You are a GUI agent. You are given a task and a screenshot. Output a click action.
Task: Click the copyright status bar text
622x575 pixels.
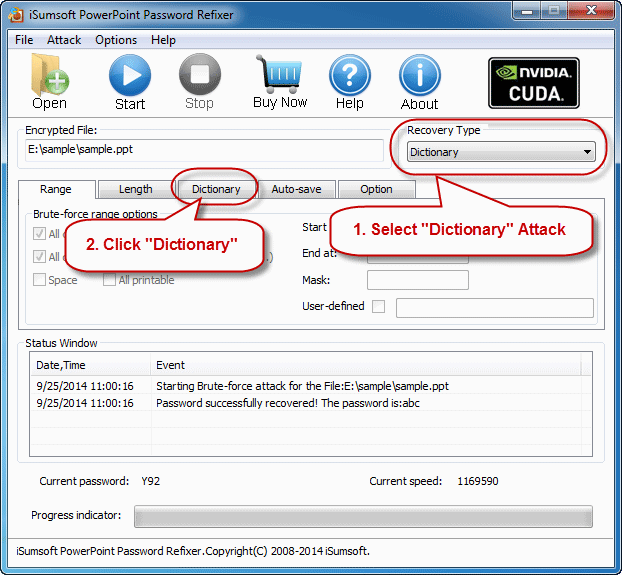click(x=193, y=551)
